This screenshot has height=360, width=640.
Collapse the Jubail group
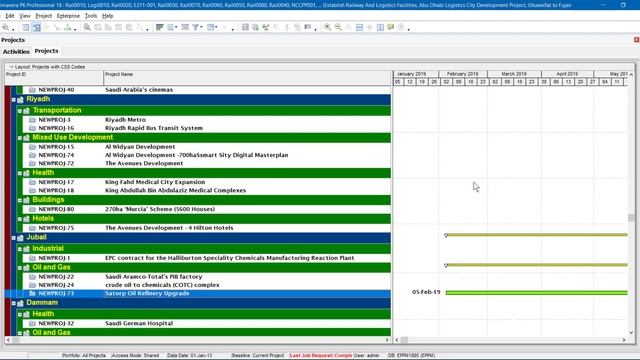(13, 238)
